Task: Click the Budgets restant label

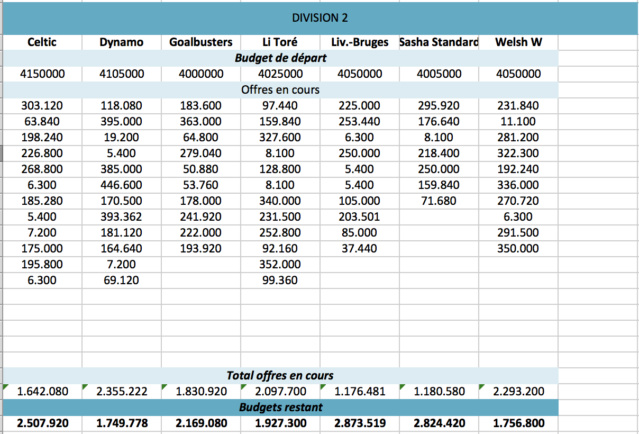Action: click(x=280, y=407)
